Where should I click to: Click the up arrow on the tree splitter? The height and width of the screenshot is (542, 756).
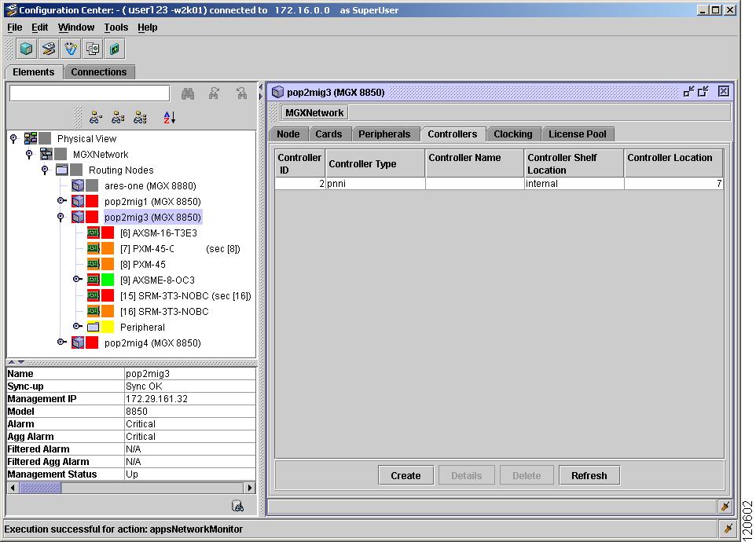click(12, 362)
